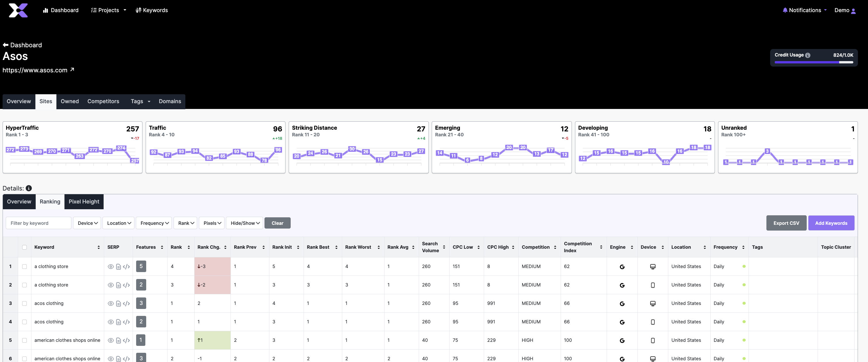
Task: Open the Device filter dropdown
Action: pyautogui.click(x=87, y=223)
